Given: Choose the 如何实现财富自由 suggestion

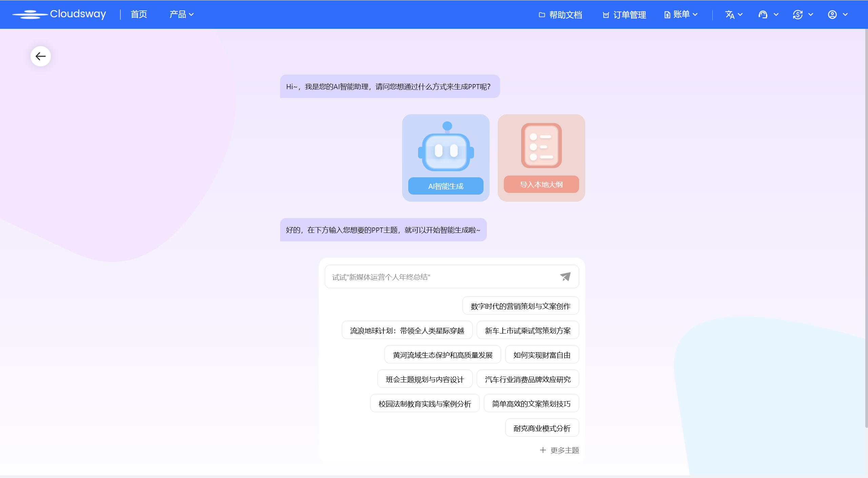Looking at the screenshot, I should tap(541, 354).
